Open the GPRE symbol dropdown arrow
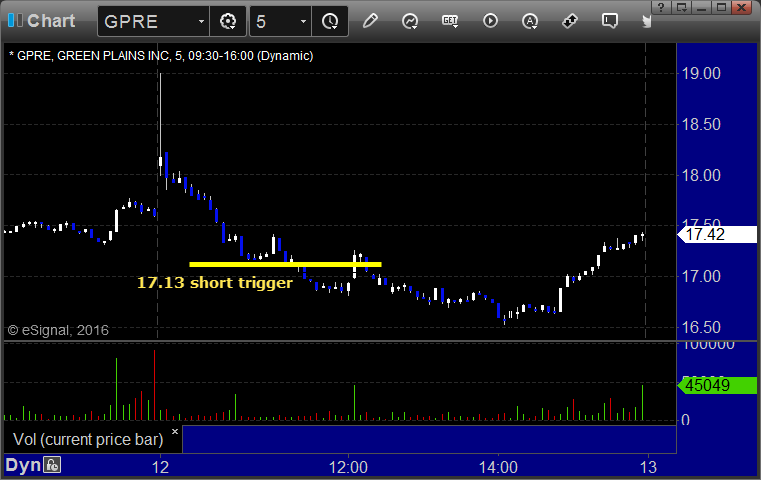The width and height of the screenshot is (761, 480). pyautogui.click(x=201, y=21)
